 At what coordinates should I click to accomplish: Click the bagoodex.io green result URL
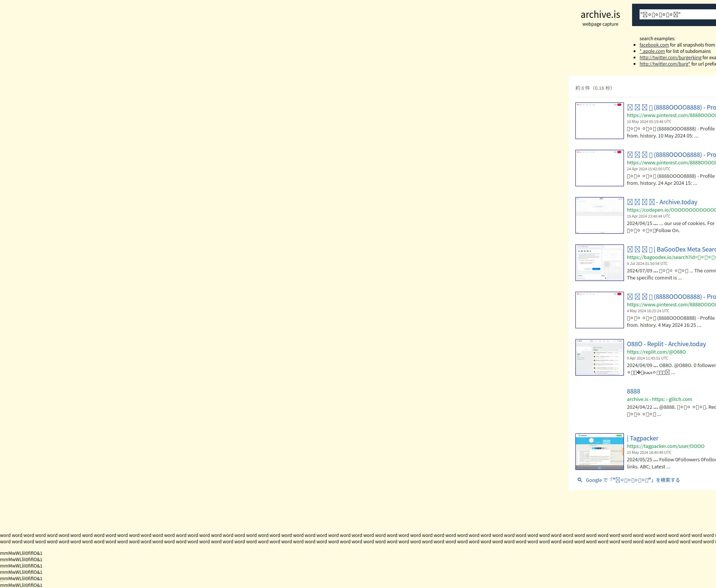(671, 257)
